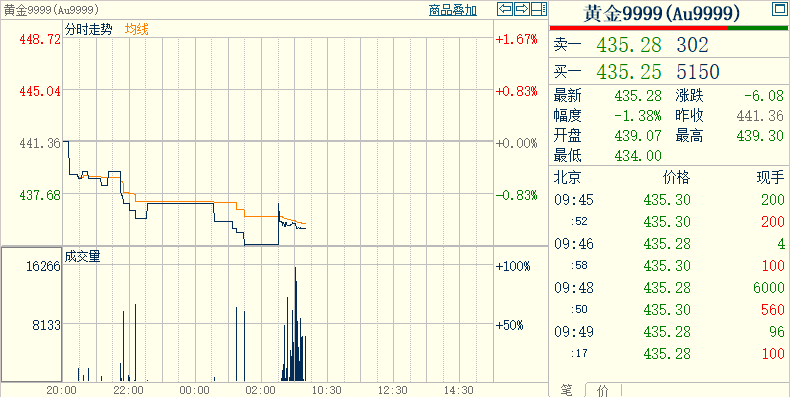Click the red-green buy/sell ratio bar

[669, 28]
